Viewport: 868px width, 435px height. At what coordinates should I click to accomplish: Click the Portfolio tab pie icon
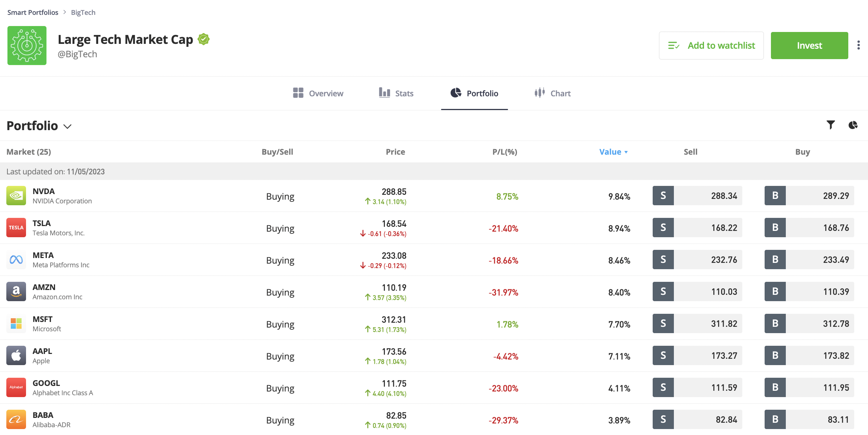pyautogui.click(x=456, y=93)
